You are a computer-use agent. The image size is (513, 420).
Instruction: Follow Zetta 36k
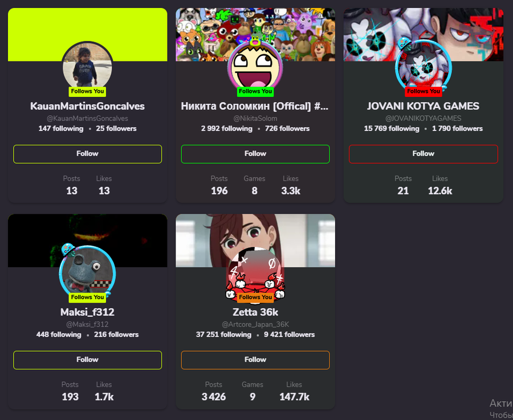[x=255, y=360]
